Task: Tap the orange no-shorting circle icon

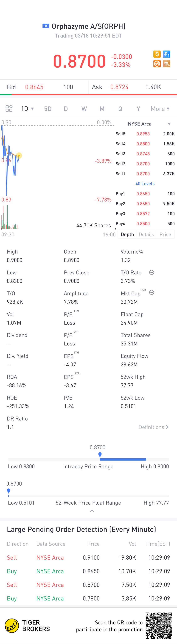Action: [x=157, y=64]
